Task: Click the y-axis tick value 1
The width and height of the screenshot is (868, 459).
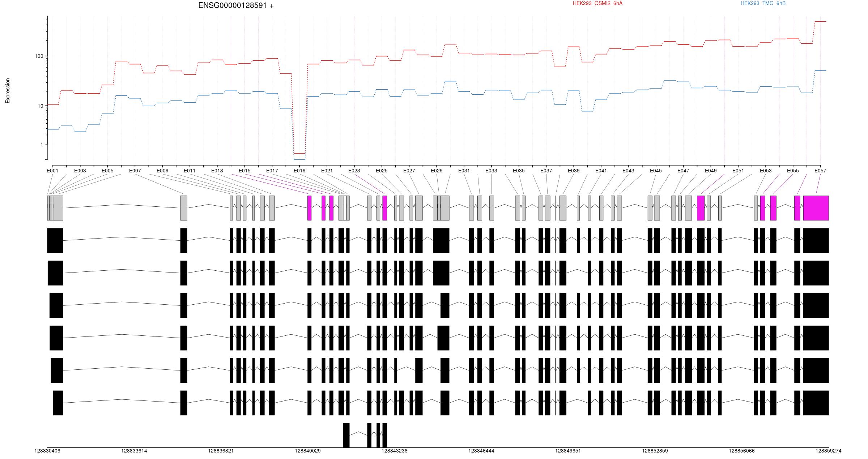Action: [x=42, y=144]
